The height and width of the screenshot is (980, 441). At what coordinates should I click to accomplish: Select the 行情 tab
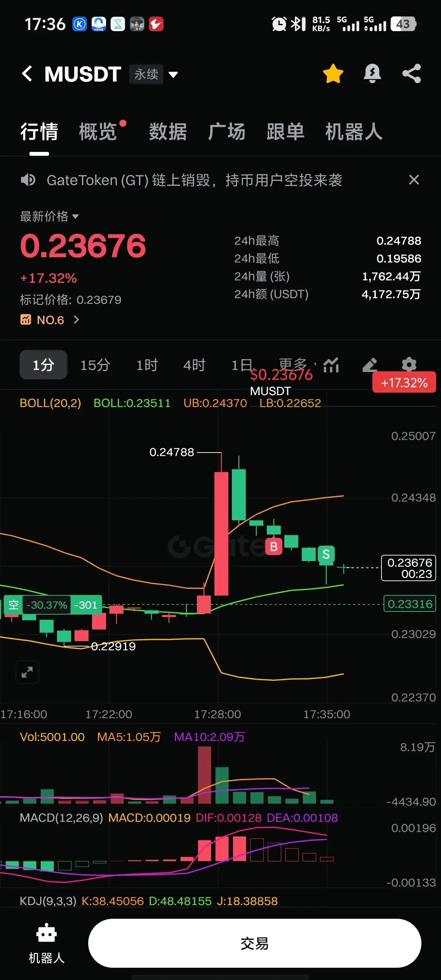click(39, 132)
